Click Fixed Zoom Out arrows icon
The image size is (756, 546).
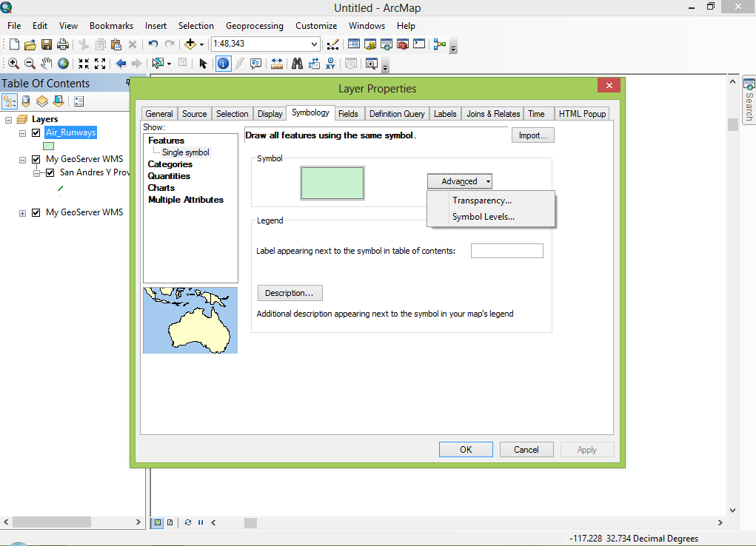(x=100, y=63)
